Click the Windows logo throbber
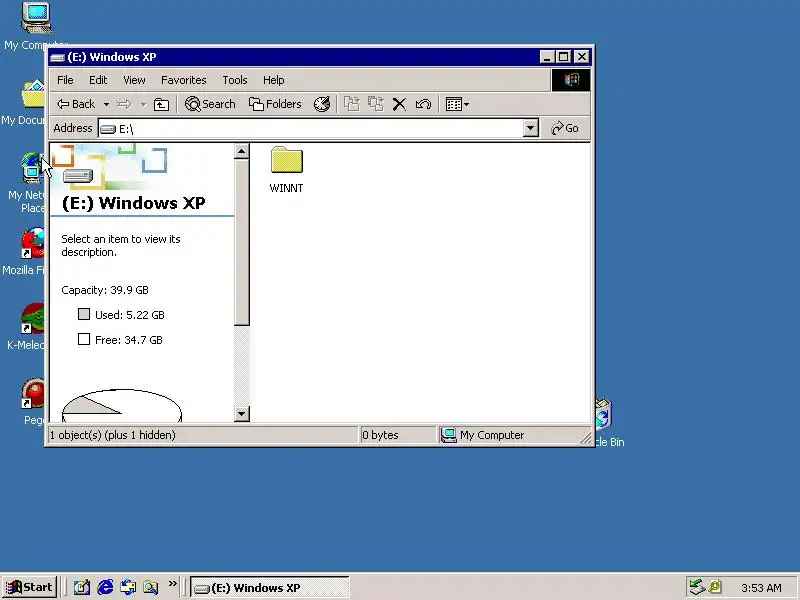Viewport: 800px width, 600px height. pos(571,80)
